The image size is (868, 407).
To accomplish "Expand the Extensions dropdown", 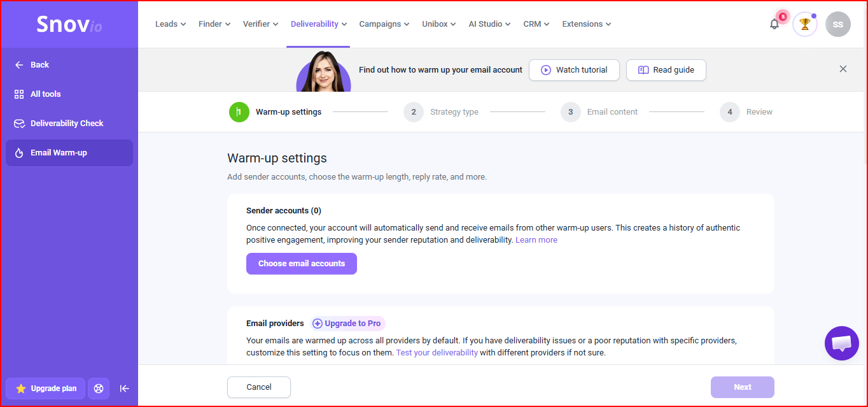I will click(585, 24).
